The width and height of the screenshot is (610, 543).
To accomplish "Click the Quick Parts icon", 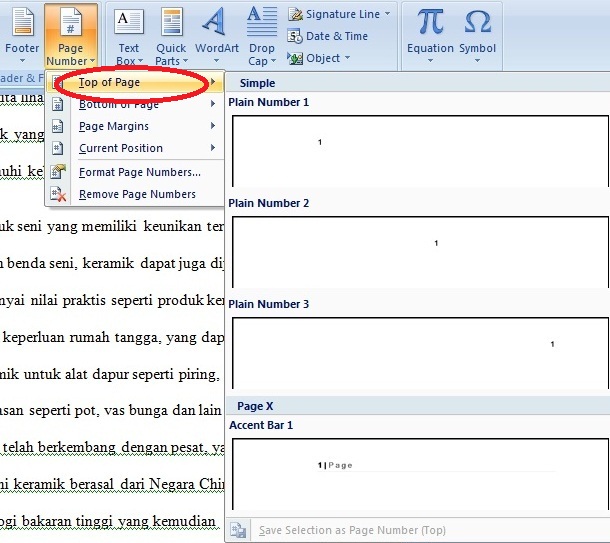I will click(x=172, y=22).
